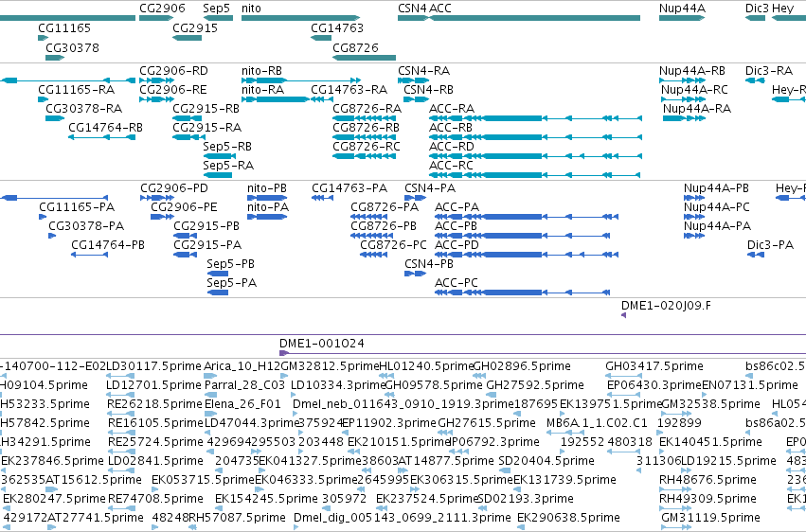Click transcript CSN4-RB

[x=428, y=89]
